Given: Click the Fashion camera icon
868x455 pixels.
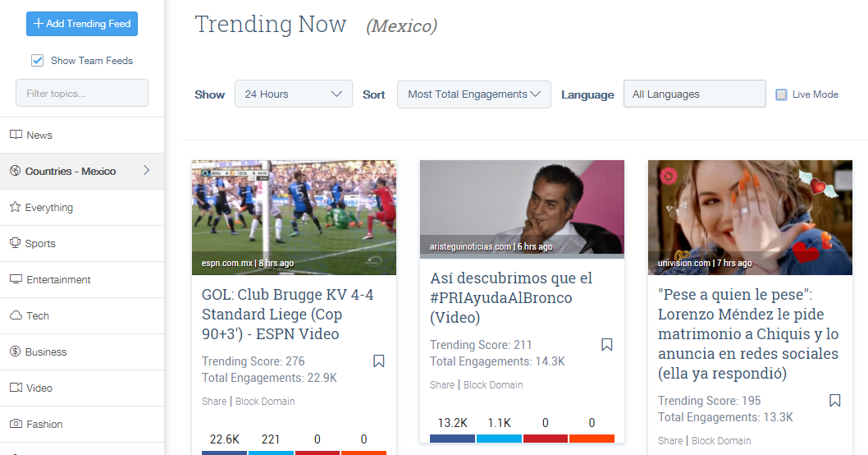Looking at the screenshot, I should coord(16,424).
